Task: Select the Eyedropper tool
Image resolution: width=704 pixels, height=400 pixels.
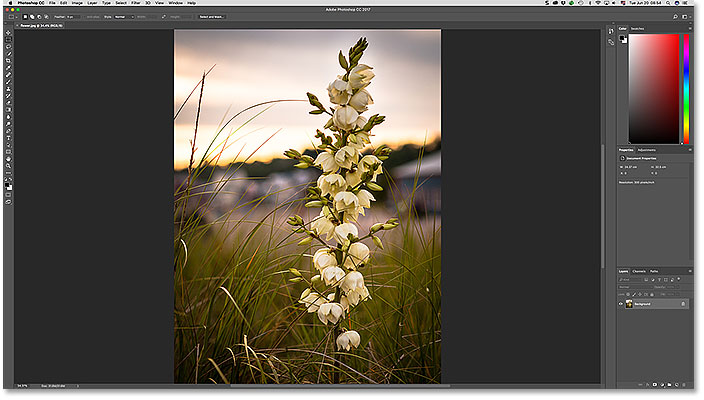Action: point(8,68)
